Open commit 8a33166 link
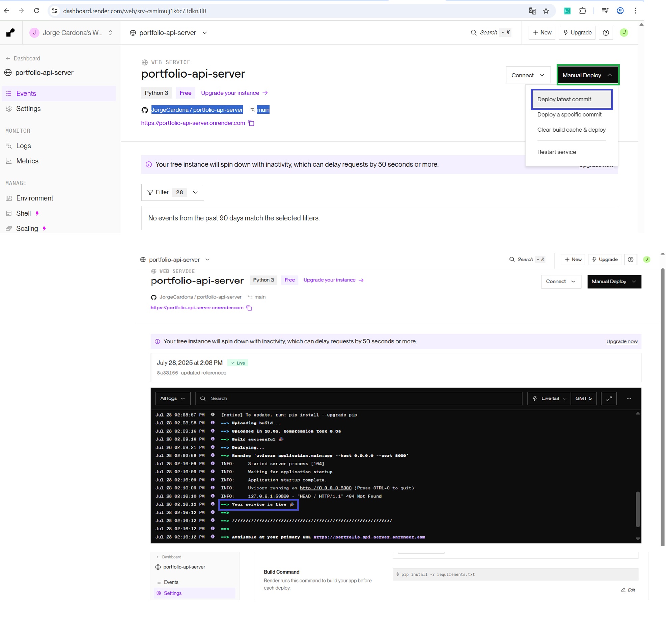The width and height of the screenshot is (672, 641). coord(167,373)
